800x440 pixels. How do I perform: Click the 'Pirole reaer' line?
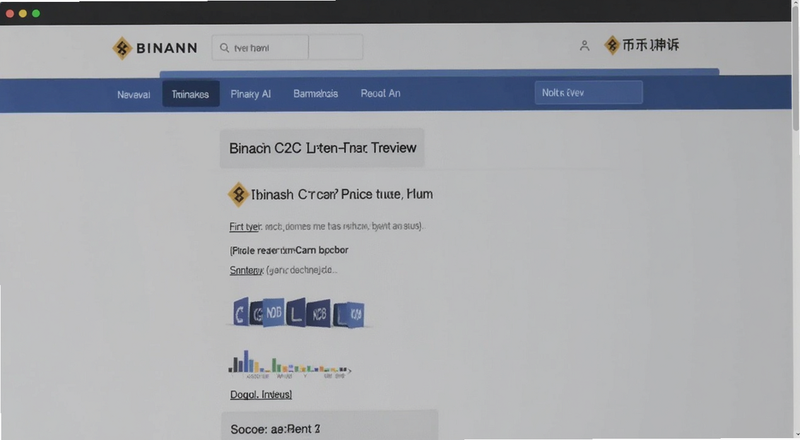[289, 250]
